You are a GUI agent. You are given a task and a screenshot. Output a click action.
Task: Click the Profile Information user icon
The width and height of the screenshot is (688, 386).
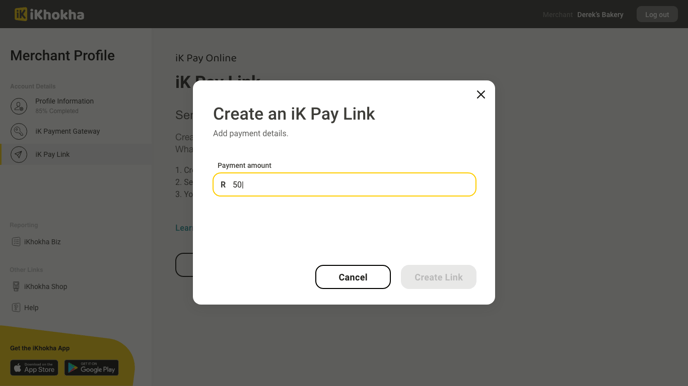19,106
